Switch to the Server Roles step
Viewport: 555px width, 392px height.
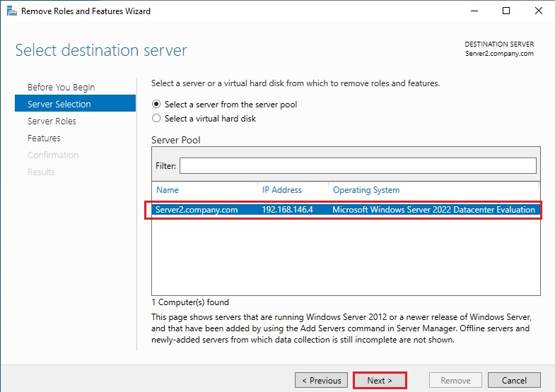click(52, 121)
